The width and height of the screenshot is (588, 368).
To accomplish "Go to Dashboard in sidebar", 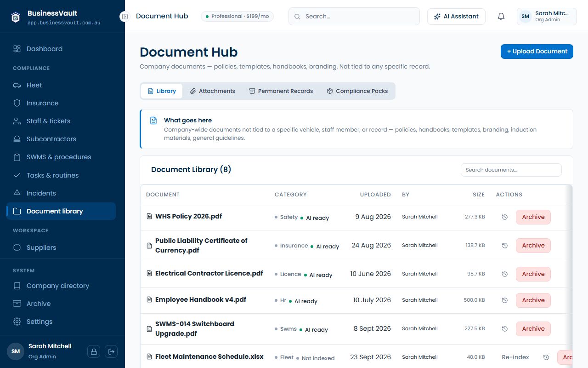I will [61, 49].
